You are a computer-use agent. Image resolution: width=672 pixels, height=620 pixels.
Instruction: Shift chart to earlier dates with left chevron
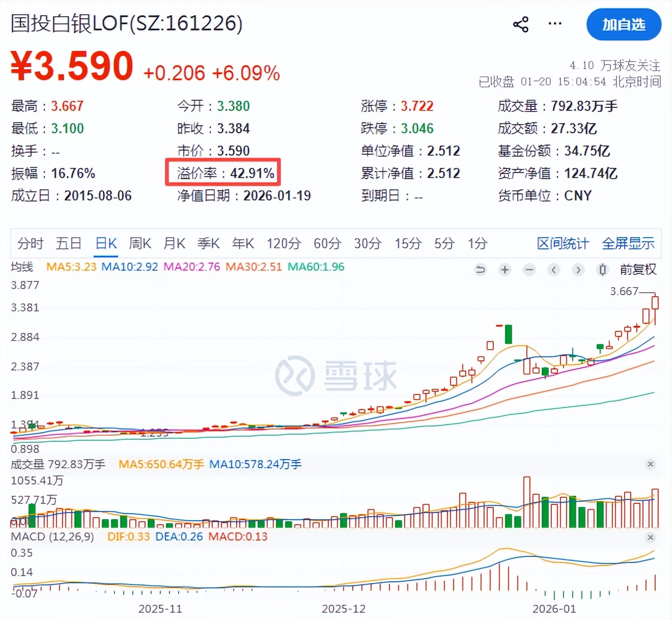tap(554, 270)
